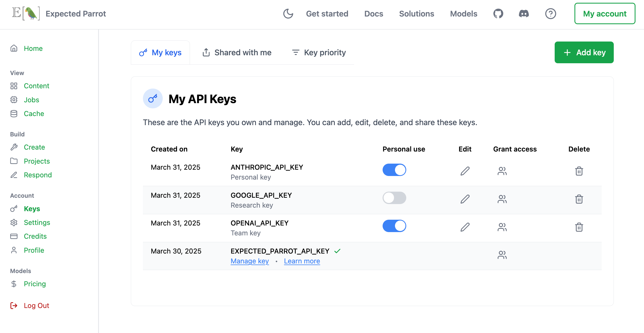Screen dimensions: 644x333
Task: Open the Manage key link
Action: point(250,261)
